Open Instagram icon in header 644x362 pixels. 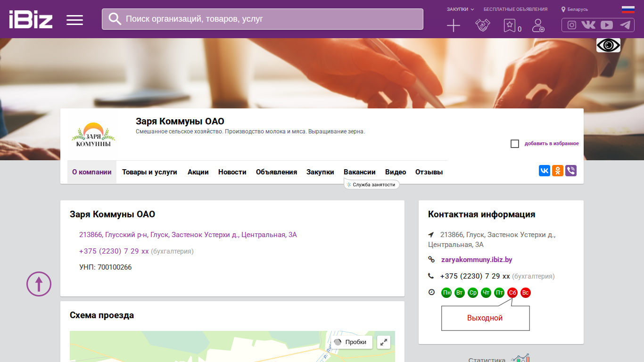pyautogui.click(x=572, y=25)
